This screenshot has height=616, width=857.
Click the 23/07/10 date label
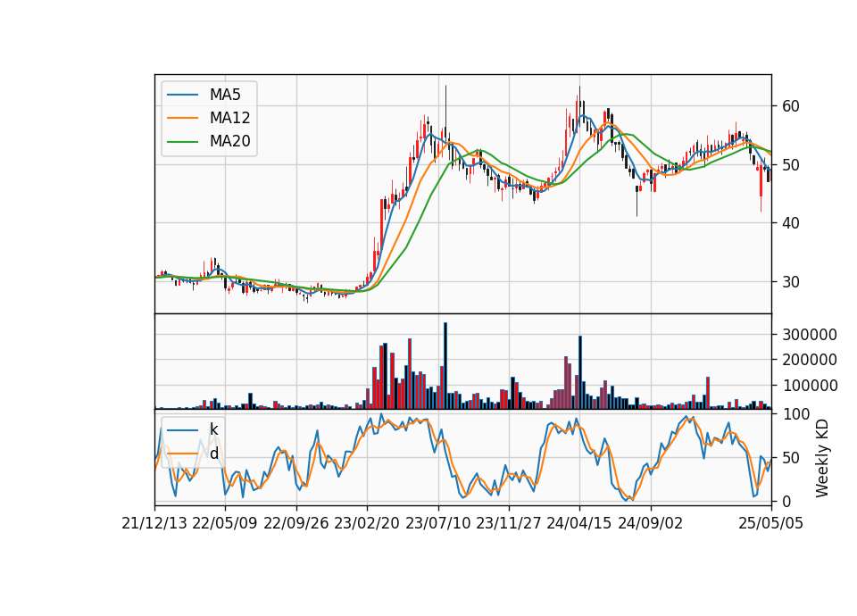(x=437, y=524)
